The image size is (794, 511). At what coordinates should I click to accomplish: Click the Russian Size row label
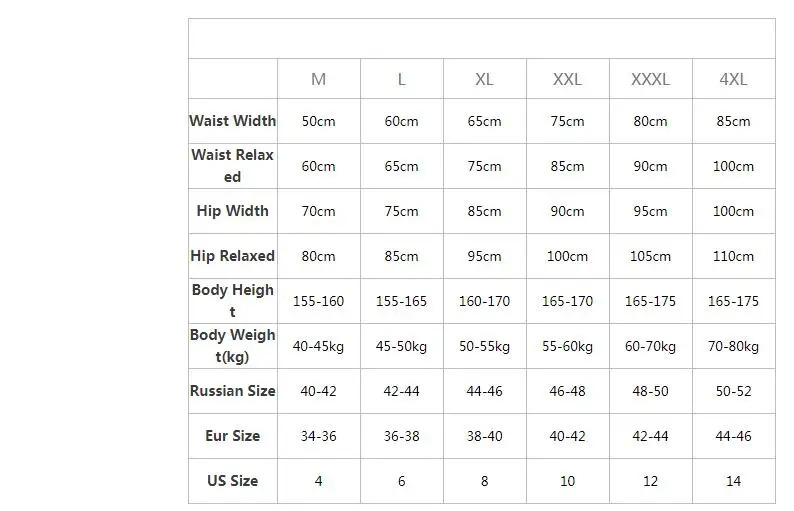point(233,391)
